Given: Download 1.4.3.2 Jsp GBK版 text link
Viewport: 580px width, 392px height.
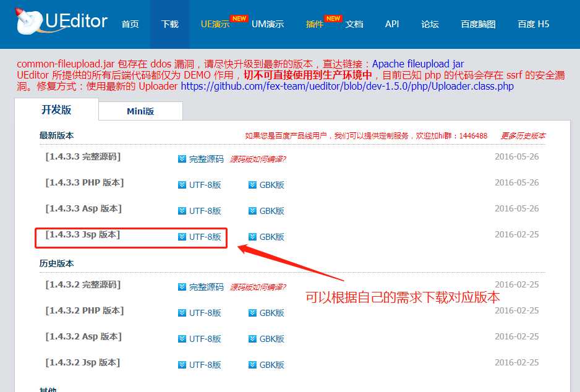Looking at the screenshot, I should (x=271, y=365).
